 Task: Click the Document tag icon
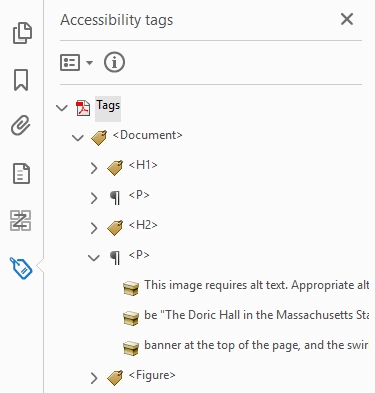click(99, 138)
